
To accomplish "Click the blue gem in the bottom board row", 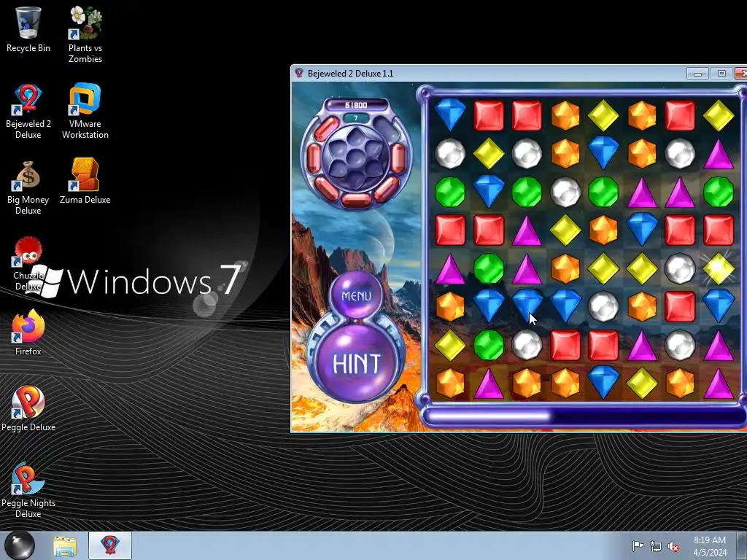I will [603, 382].
